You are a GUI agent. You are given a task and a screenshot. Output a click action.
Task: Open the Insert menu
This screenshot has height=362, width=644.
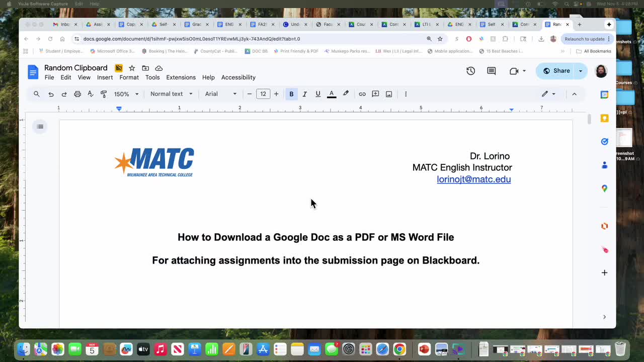[105, 77]
